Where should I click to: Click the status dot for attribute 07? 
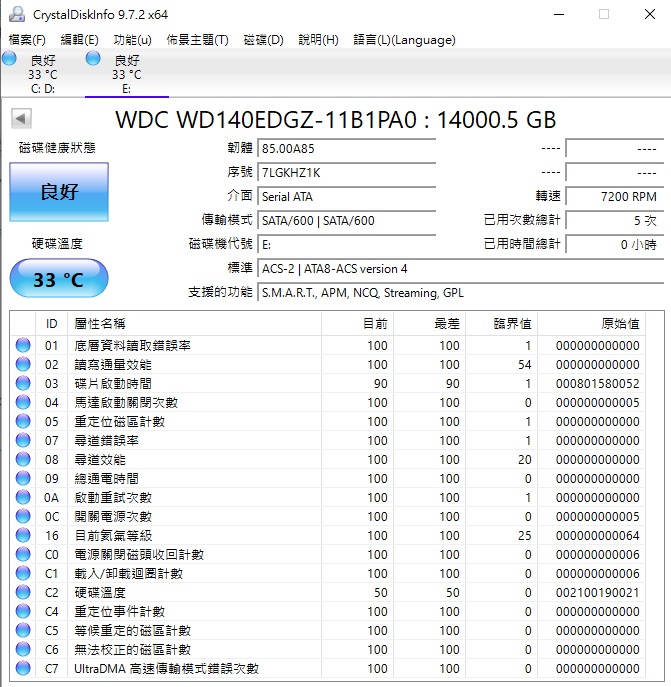coord(23,440)
